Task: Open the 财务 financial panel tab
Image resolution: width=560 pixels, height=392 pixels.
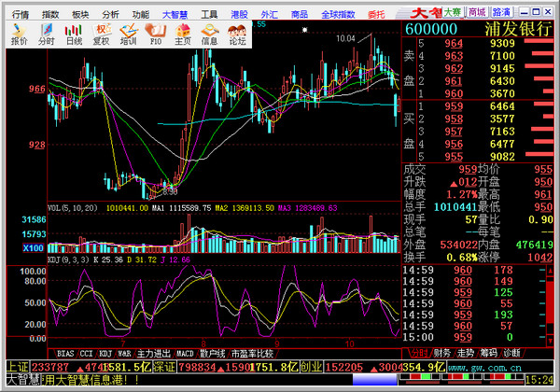Action: [441, 354]
